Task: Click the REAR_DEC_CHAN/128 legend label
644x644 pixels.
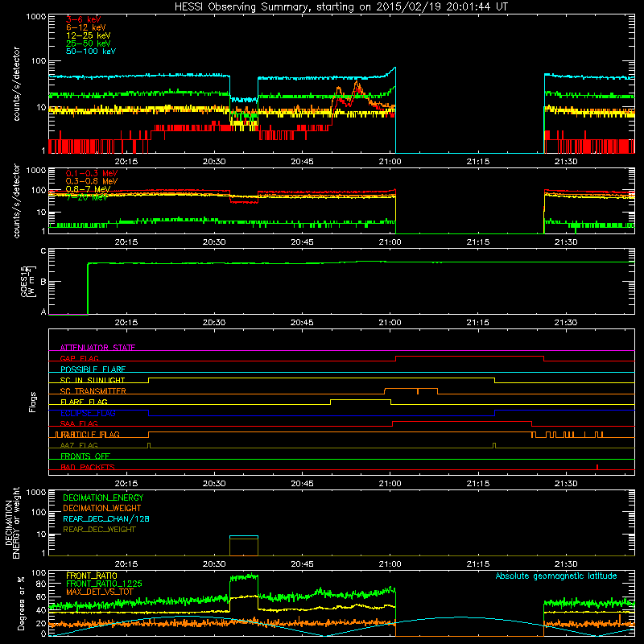Action: (106, 518)
